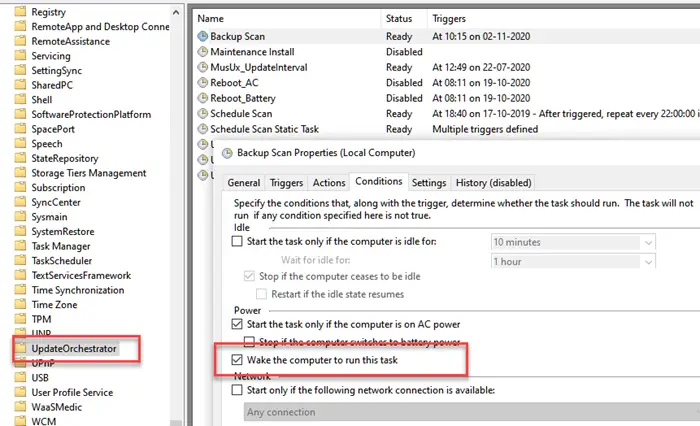Open the History (disabled) tab

(493, 183)
